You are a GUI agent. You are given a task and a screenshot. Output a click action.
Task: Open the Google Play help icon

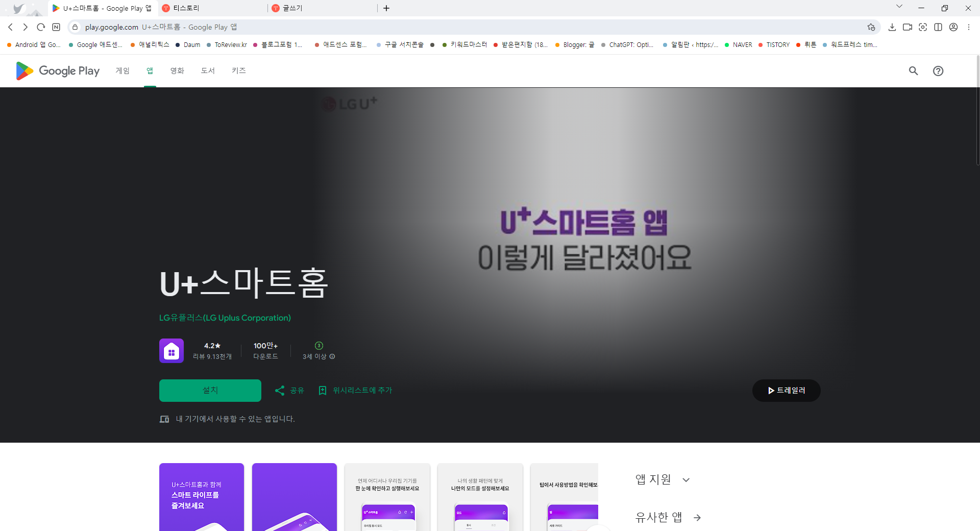pyautogui.click(x=938, y=71)
